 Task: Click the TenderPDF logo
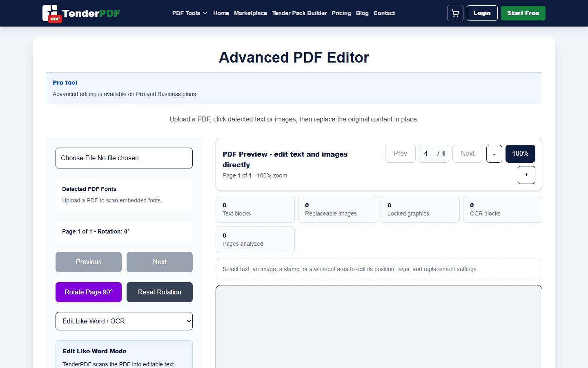(x=81, y=13)
